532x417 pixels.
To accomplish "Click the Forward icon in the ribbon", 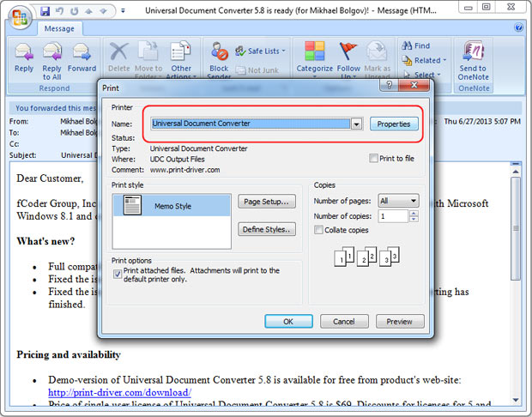I will tap(82, 52).
